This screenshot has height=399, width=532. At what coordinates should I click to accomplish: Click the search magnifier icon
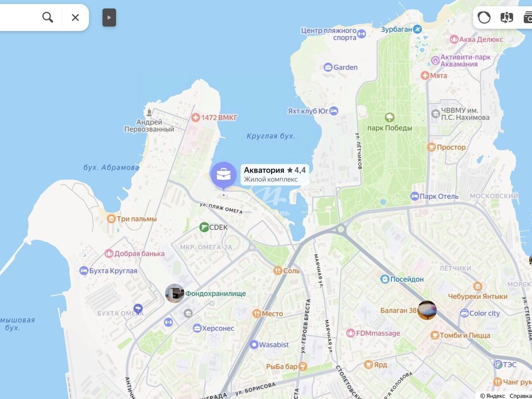48,17
